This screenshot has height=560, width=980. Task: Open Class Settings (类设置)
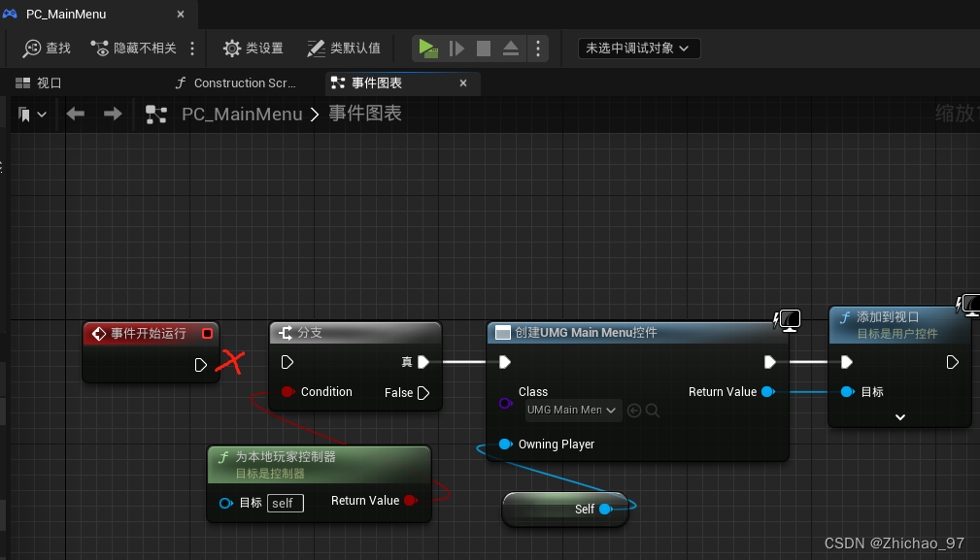(x=253, y=49)
